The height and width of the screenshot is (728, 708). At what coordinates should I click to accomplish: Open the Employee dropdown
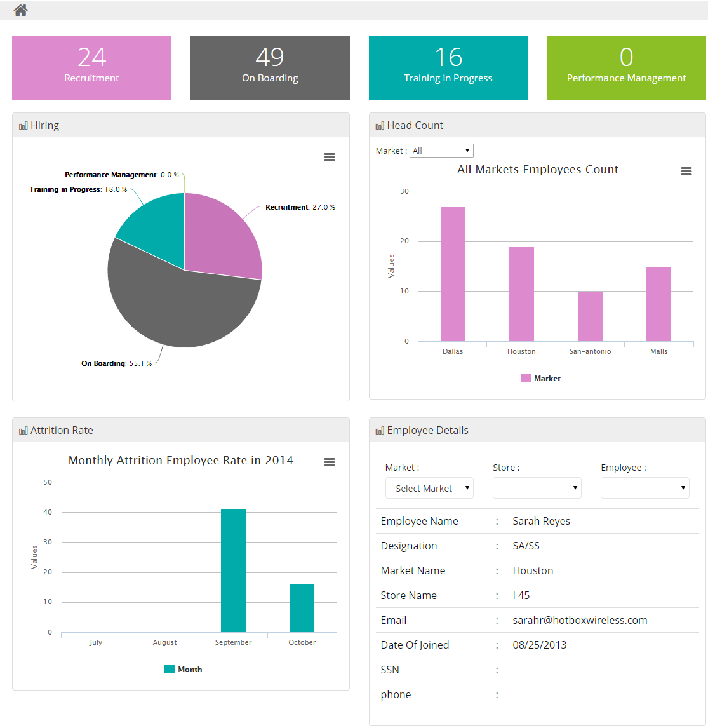pos(645,488)
